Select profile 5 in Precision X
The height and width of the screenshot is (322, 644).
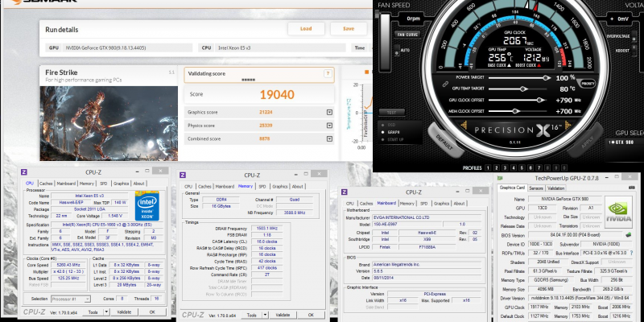pos(522,168)
